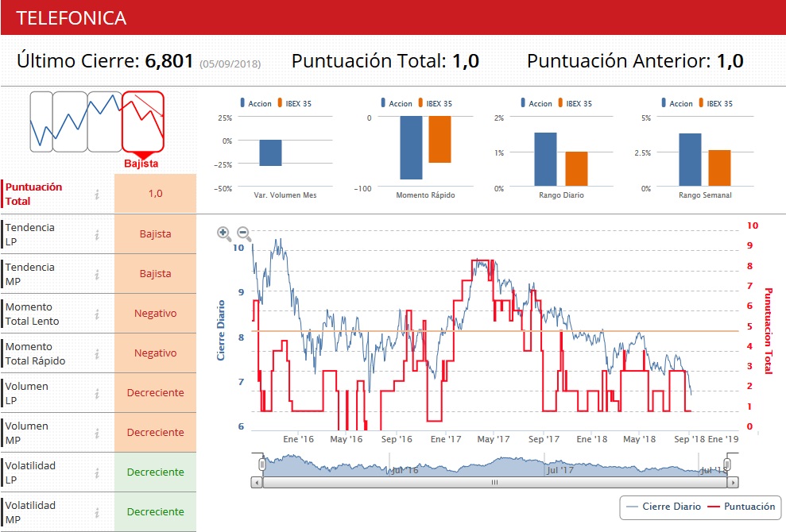The width and height of the screenshot is (786, 532).
Task: Click blue Accion bar in Rango Semanal
Action: click(x=691, y=160)
